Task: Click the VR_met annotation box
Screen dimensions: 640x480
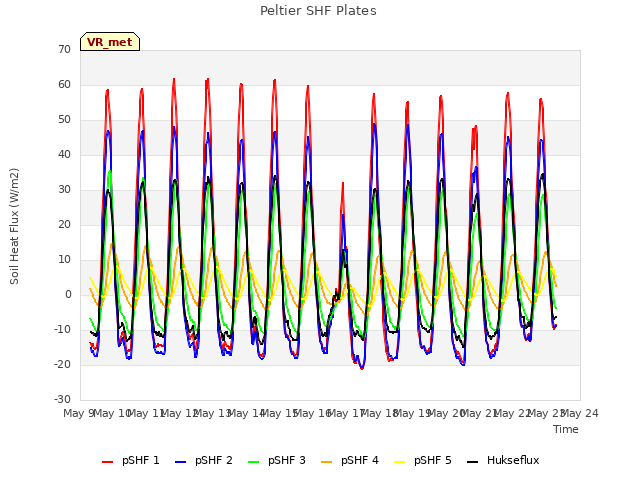Action: click(110, 42)
